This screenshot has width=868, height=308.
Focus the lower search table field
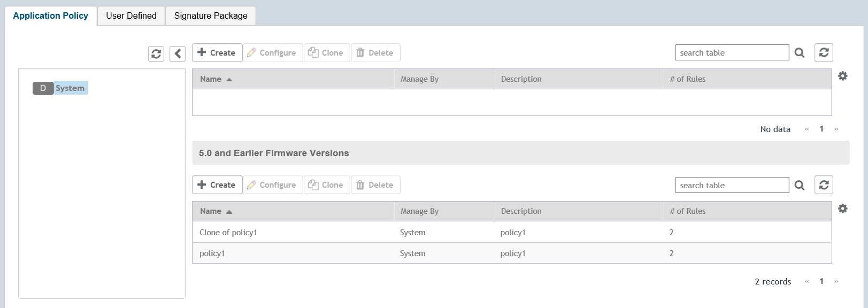732,186
